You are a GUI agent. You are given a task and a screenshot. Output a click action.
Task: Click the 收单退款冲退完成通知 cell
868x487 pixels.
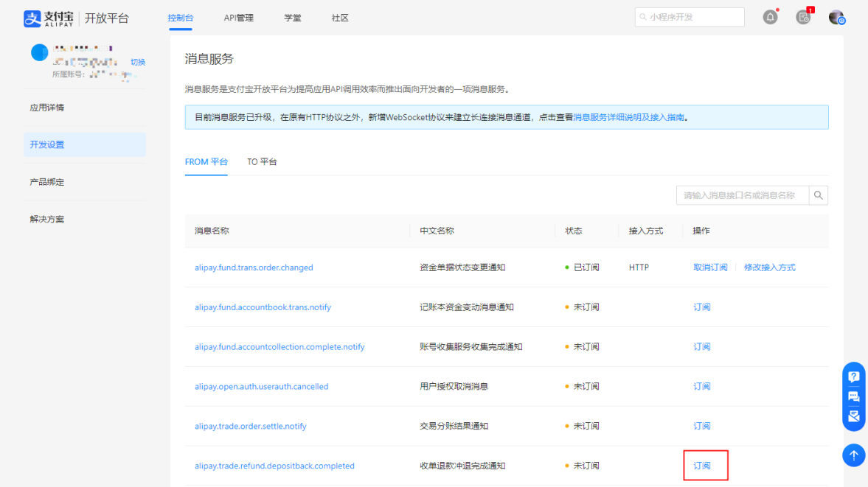pos(462,466)
